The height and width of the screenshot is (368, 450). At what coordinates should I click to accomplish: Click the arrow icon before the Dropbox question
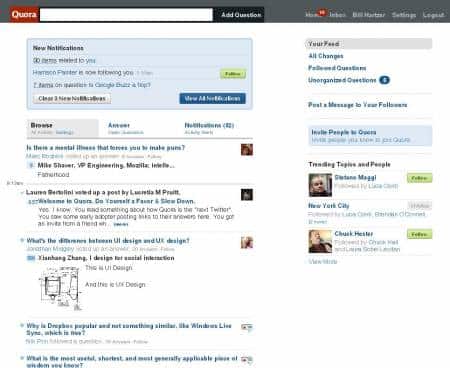coord(22,325)
